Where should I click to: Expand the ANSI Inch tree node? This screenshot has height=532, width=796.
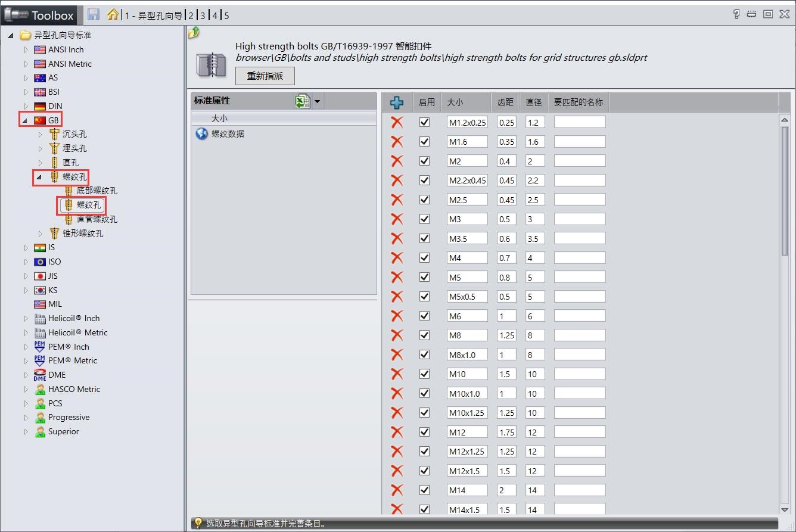25,49
